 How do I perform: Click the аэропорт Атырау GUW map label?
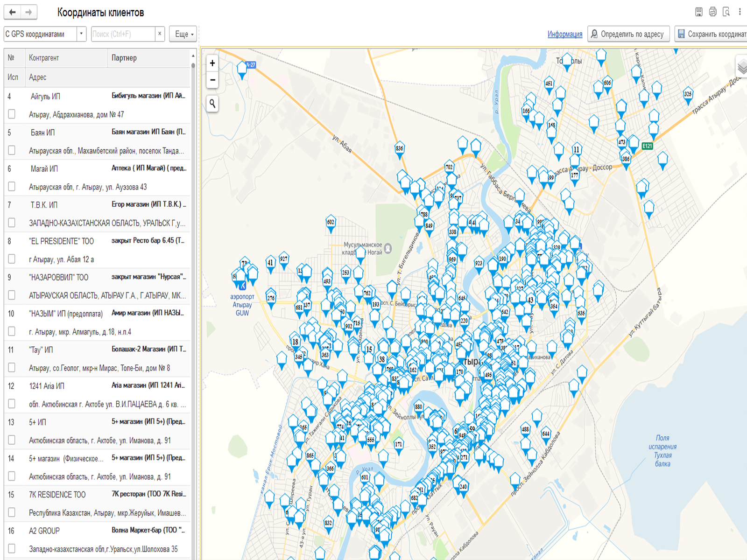pyautogui.click(x=242, y=305)
